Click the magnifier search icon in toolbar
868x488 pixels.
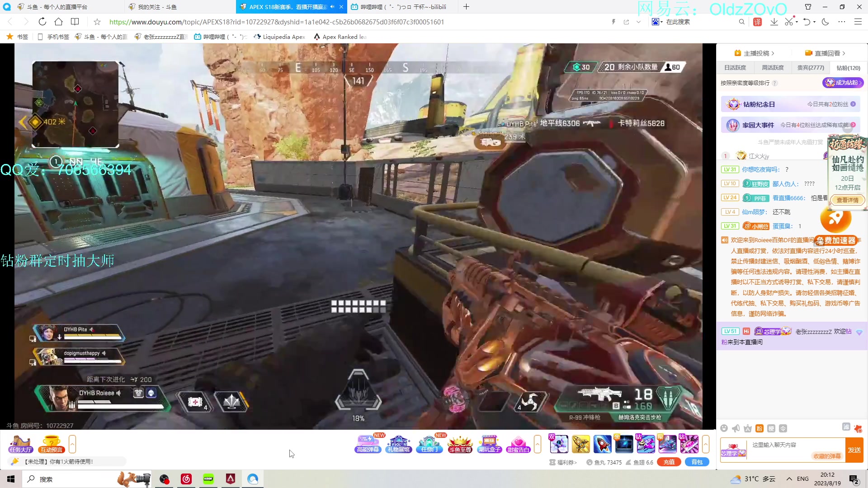[741, 22]
